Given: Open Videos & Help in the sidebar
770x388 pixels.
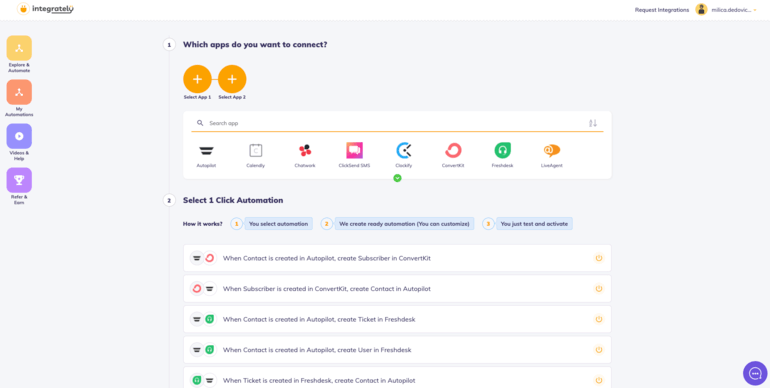Looking at the screenshot, I should (19, 136).
